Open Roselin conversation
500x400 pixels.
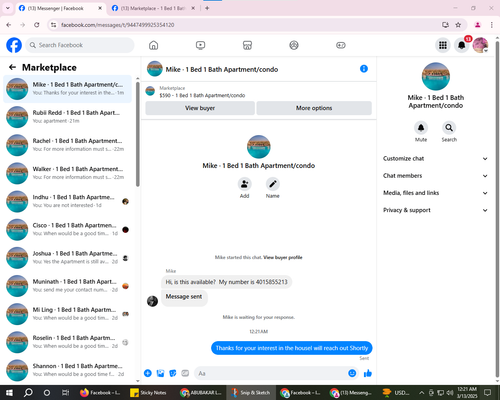[x=67, y=342]
